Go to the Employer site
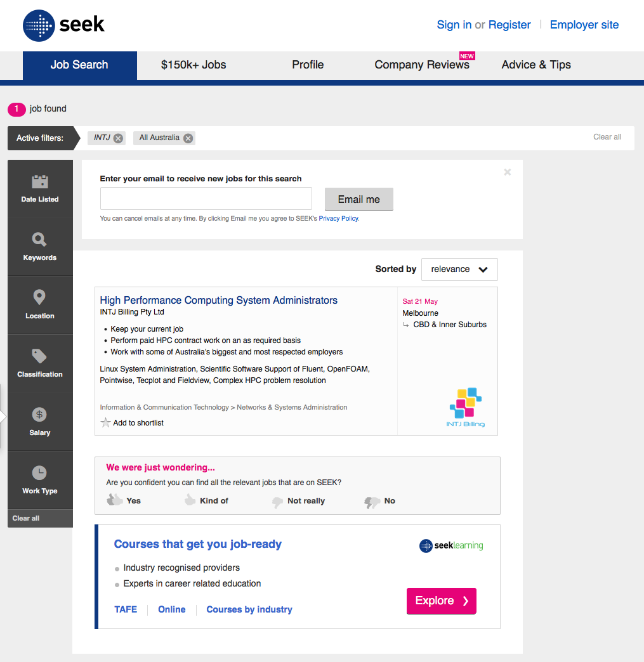 click(584, 25)
